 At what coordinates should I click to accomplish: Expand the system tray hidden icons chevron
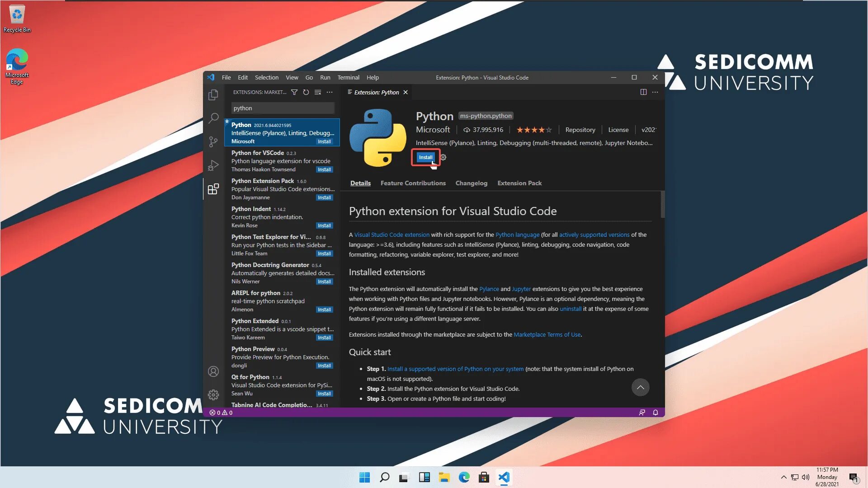[x=783, y=477]
